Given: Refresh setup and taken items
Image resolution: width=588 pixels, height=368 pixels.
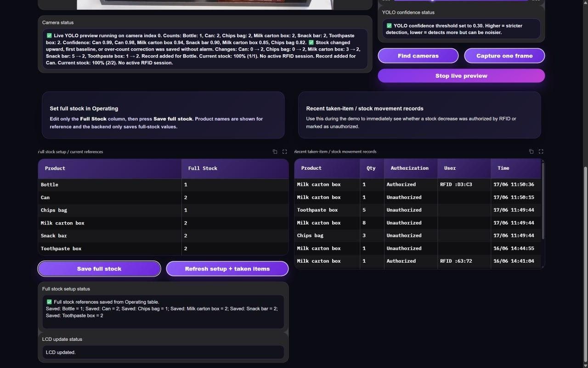Looking at the screenshot, I should point(227,269).
